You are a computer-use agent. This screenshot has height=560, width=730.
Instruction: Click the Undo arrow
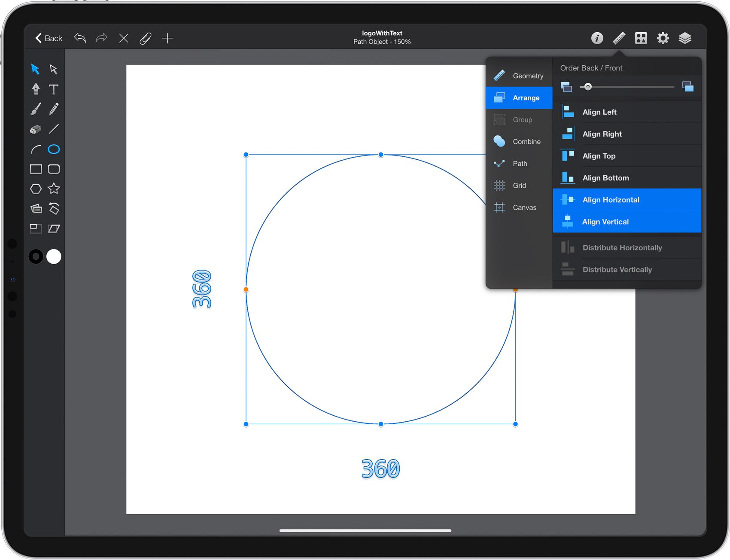click(x=80, y=38)
